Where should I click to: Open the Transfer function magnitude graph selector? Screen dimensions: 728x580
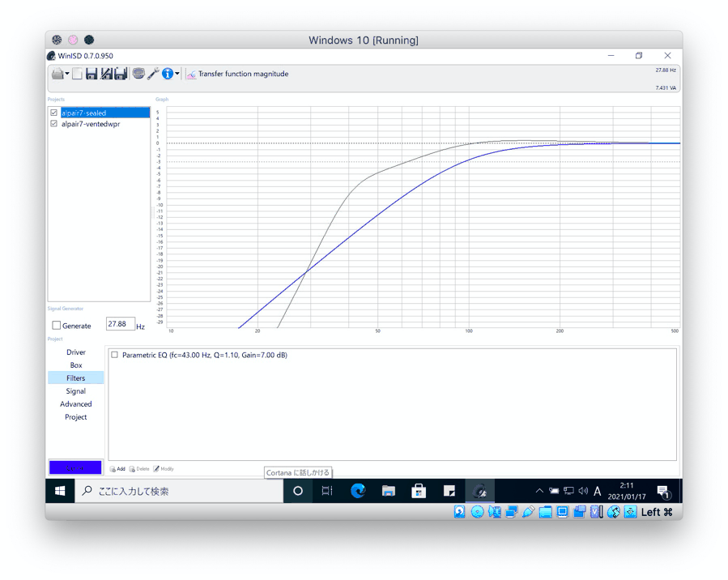(x=237, y=74)
